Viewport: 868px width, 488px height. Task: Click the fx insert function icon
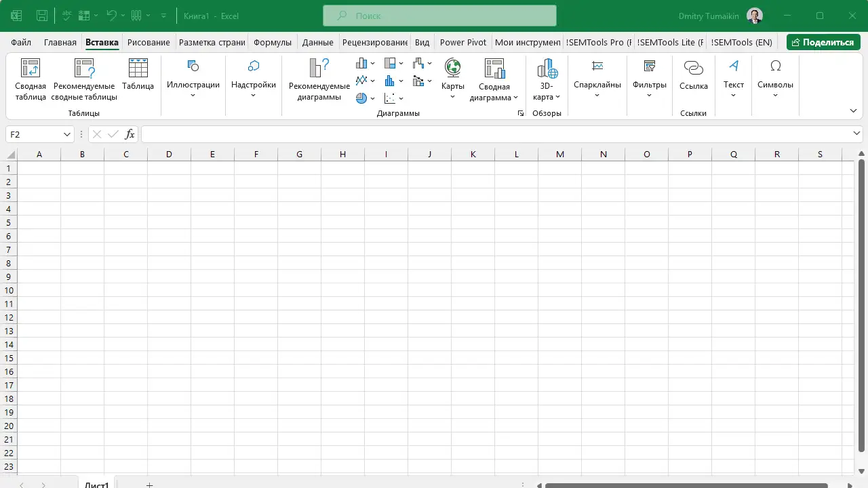[x=130, y=135]
